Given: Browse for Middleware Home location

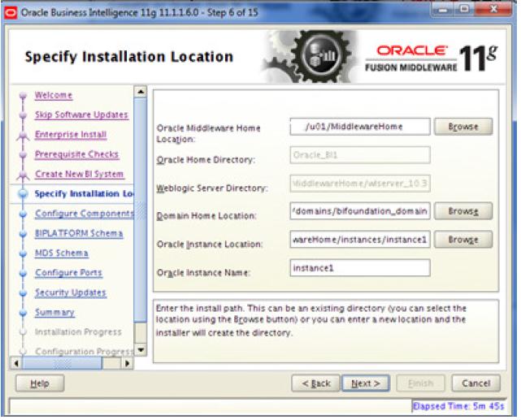Looking at the screenshot, I should 463,127.
